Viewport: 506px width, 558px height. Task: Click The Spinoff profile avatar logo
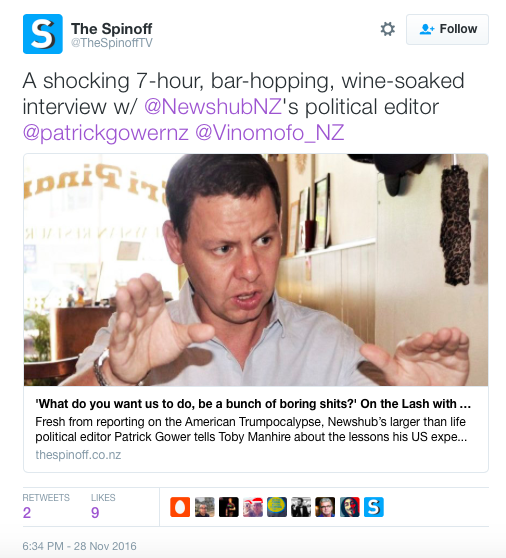click(43, 34)
